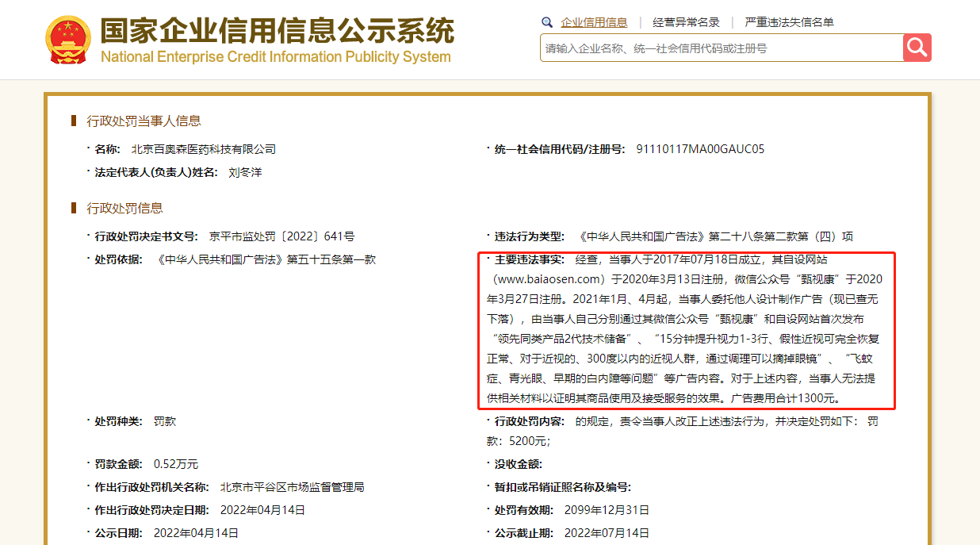Click the national emblem logo icon
This screenshot has width=980, height=545.
[x=68, y=40]
